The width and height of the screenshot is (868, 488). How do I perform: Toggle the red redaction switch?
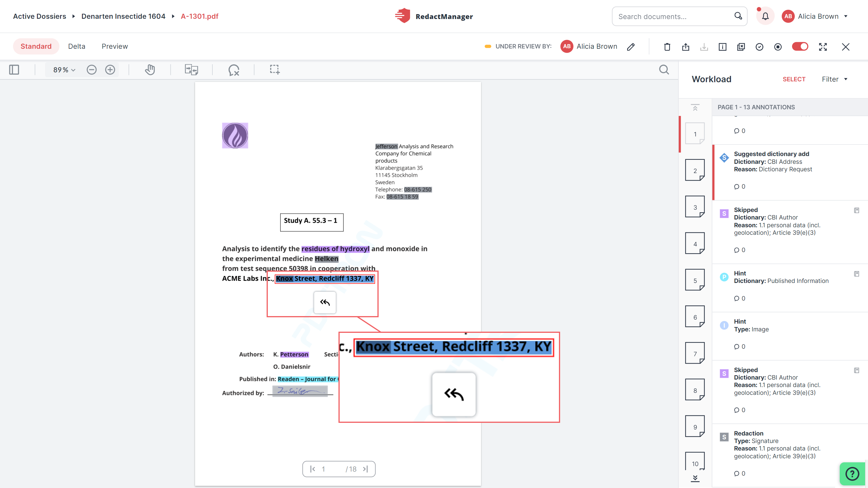[x=800, y=46]
